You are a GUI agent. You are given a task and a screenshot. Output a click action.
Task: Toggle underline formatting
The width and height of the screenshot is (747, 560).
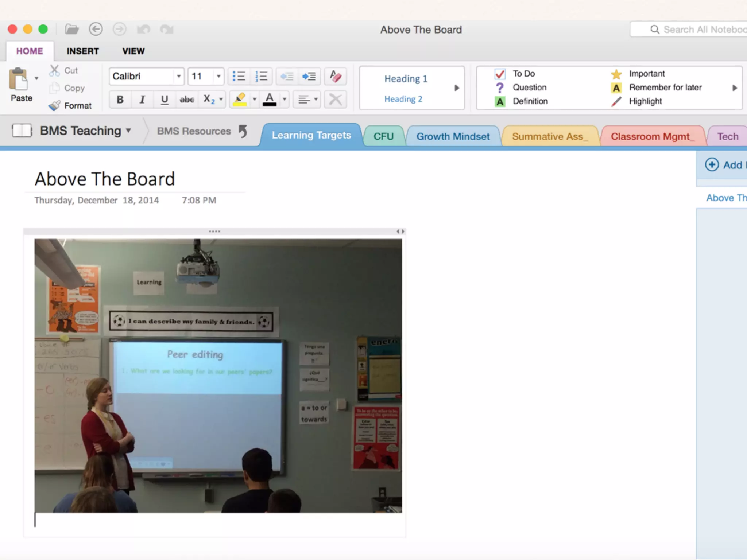(165, 99)
